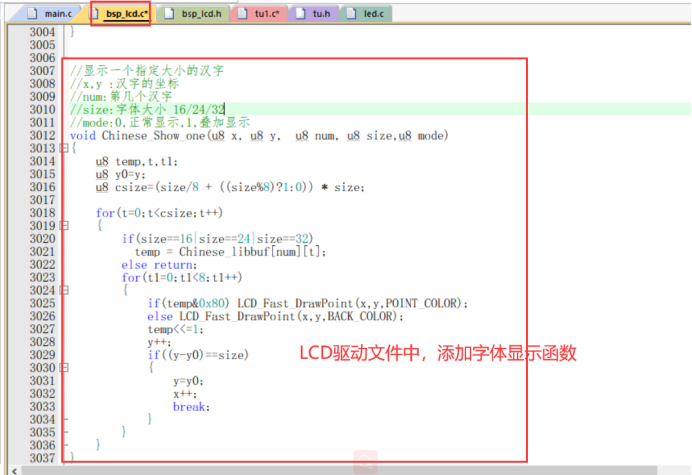
Task: Click 'else LCD_Fast_DrawPoint' BACK_COLOR line
Action: [x=275, y=317]
